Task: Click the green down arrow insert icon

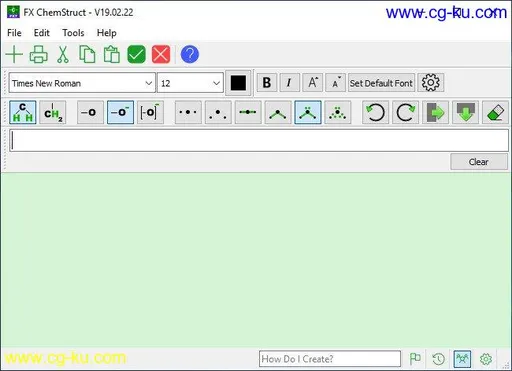Action: pos(465,112)
